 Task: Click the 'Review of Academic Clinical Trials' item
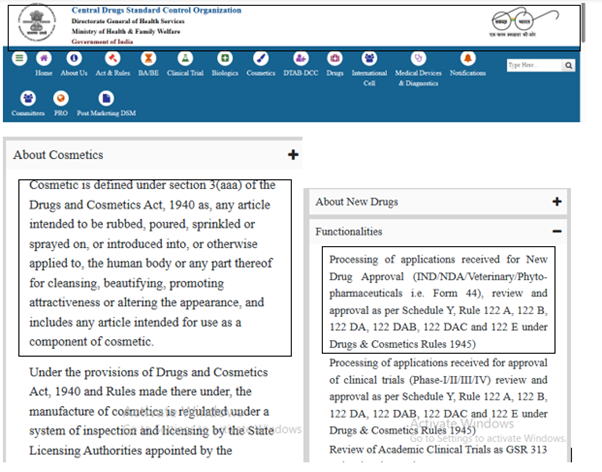pos(438,450)
